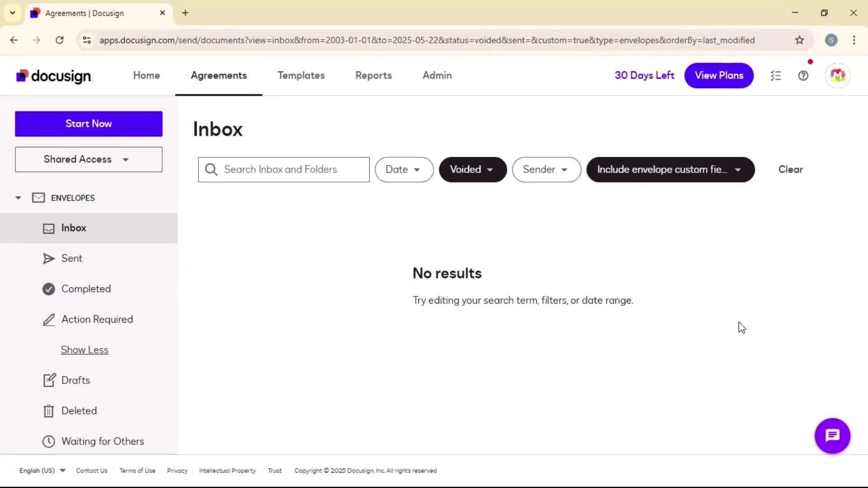Click the Sent paper plane icon
868x488 pixels.
pos(48,258)
